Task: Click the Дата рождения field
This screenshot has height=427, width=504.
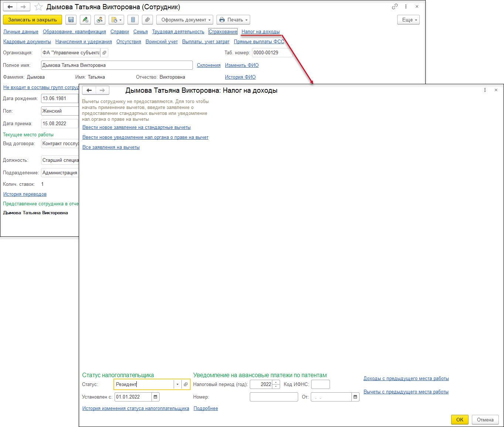Action: coord(60,99)
